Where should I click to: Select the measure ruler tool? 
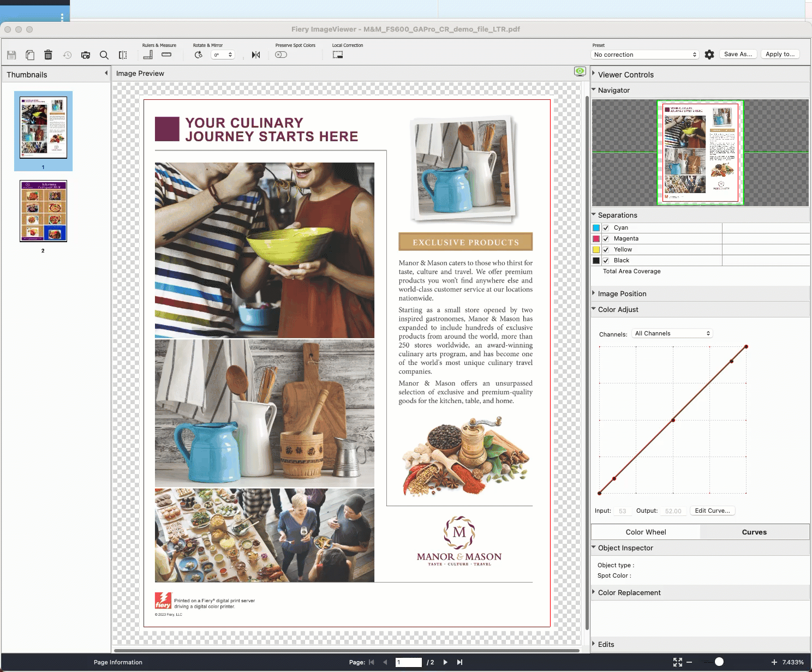pyautogui.click(x=166, y=55)
